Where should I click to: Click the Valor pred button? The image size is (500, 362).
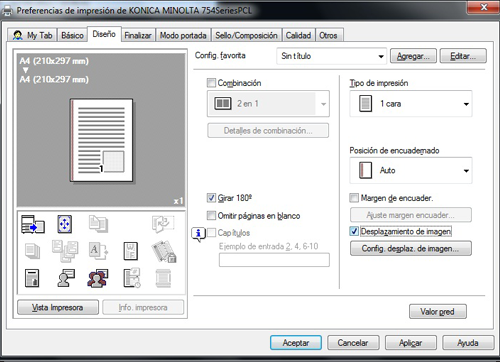(x=438, y=312)
